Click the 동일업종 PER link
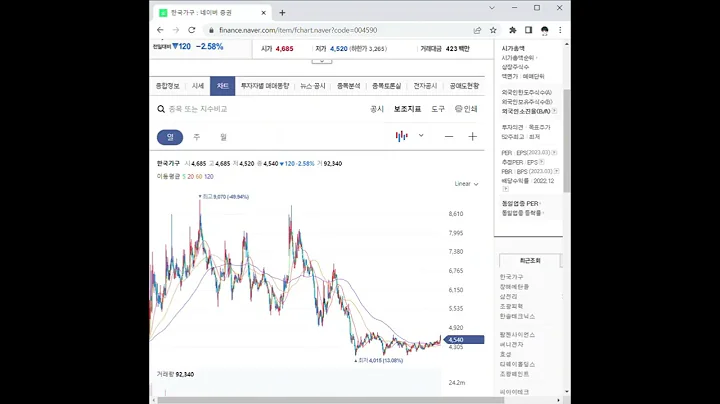The width and height of the screenshot is (720, 404). pyautogui.click(x=520, y=203)
